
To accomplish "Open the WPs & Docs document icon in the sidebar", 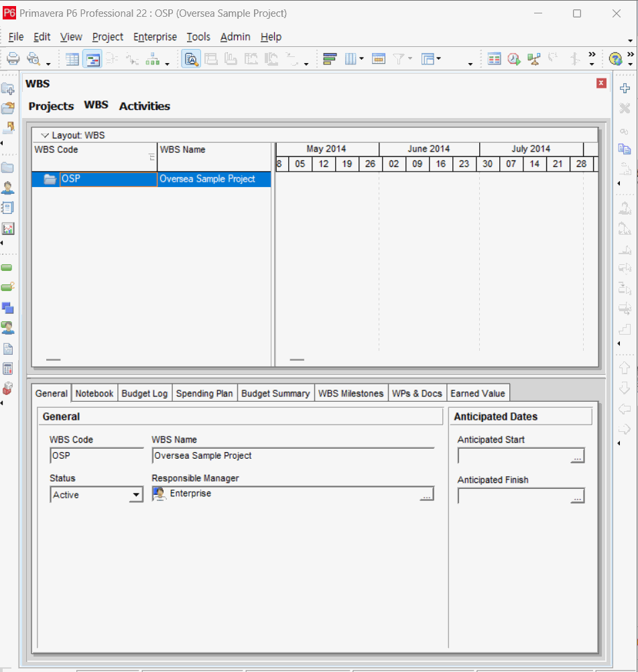I will pos(8,349).
